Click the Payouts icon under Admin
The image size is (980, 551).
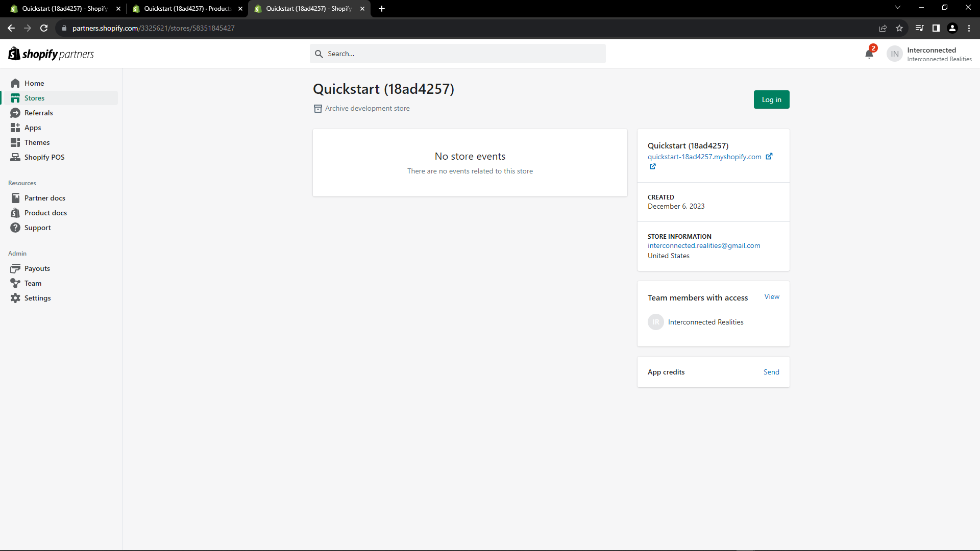(15, 268)
